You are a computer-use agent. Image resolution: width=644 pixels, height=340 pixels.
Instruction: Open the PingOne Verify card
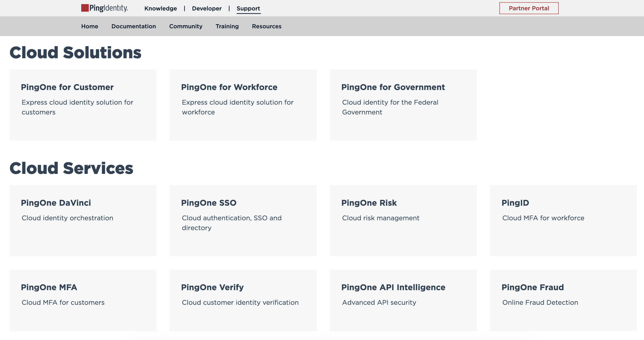pos(243,300)
